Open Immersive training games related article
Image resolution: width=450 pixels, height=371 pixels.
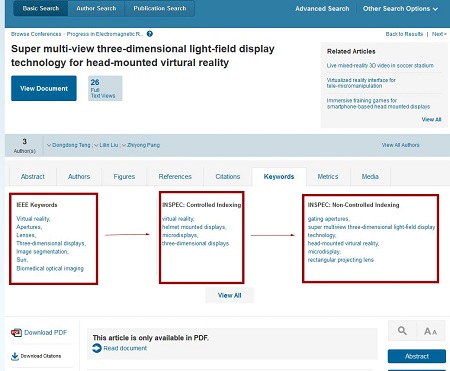(x=378, y=104)
